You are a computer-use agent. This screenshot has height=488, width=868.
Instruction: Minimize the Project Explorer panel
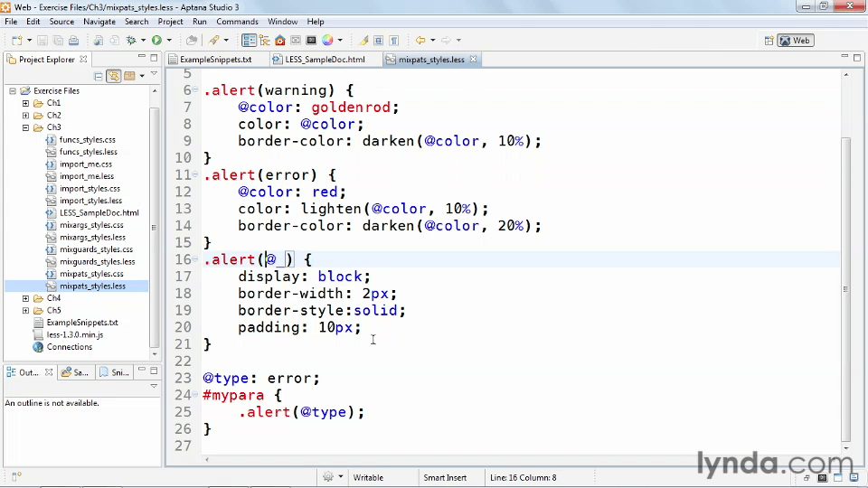pos(142,57)
